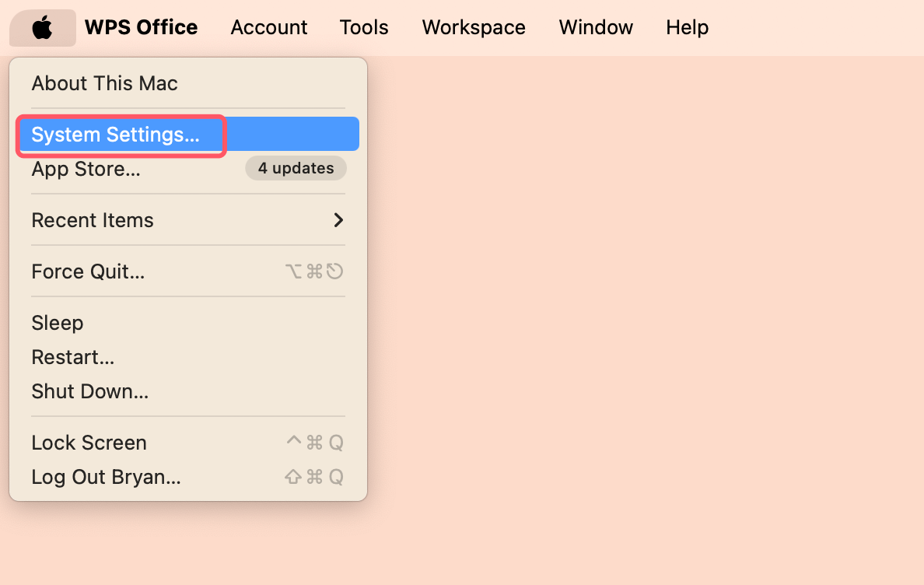Open App Store… from the Apple menu
The width and height of the screenshot is (924, 585).
(x=188, y=169)
